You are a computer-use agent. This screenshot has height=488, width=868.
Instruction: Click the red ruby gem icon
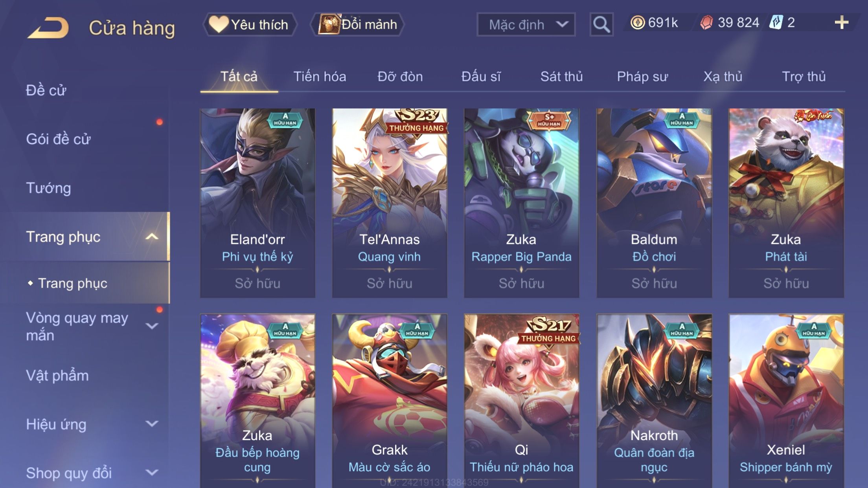(x=706, y=22)
